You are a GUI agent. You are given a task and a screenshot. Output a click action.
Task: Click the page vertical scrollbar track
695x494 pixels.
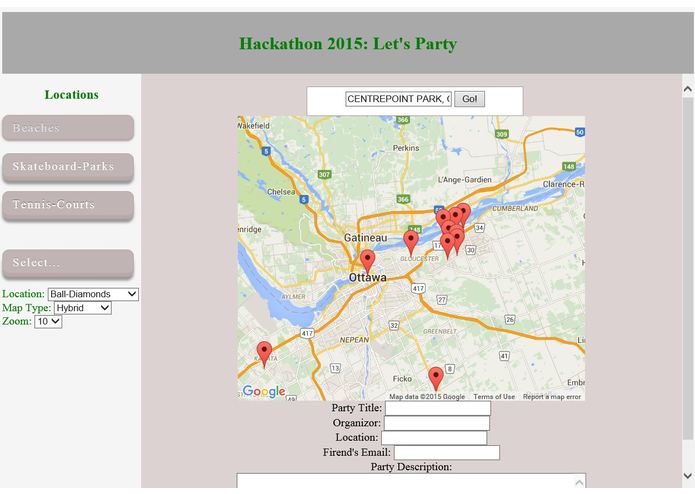coord(687,284)
